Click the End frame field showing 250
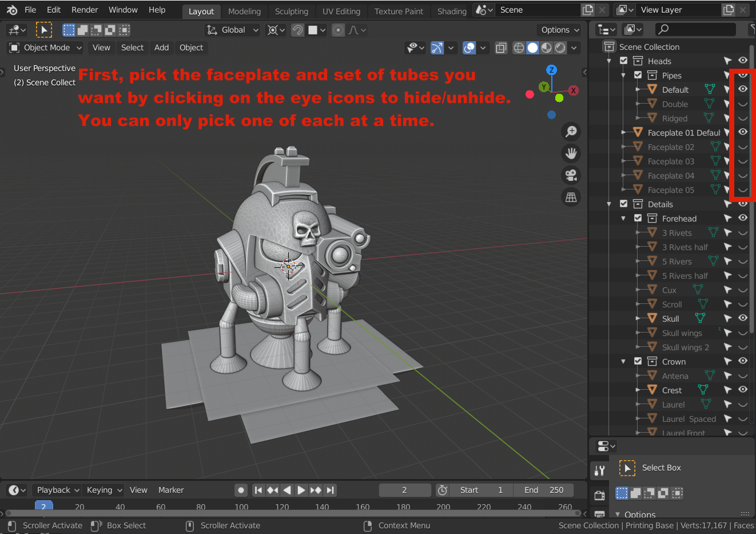The image size is (756, 534). point(543,490)
